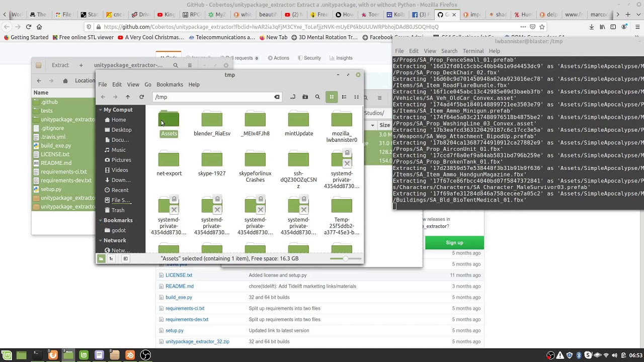Go up to parent folder in tmp window
The width and height of the screenshot is (644, 362).
[128, 97]
